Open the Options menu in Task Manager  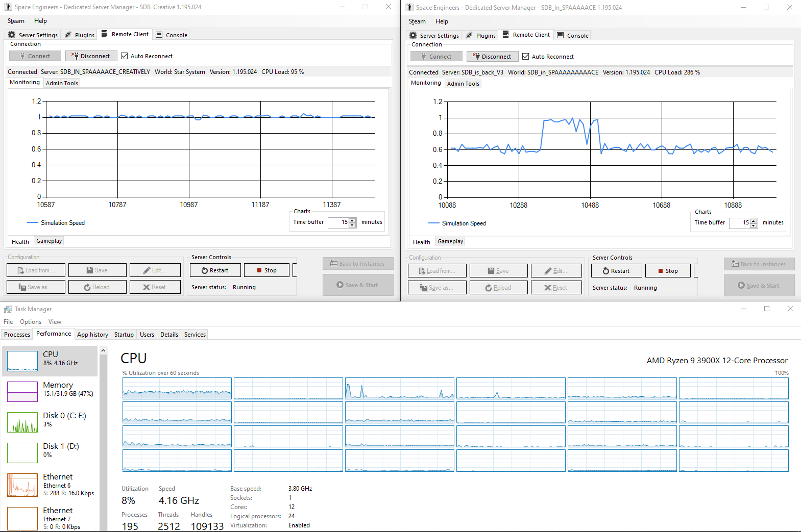click(31, 322)
